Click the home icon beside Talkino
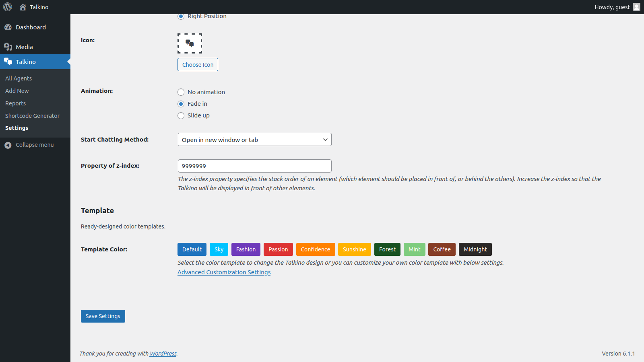644x362 pixels. (x=23, y=7)
